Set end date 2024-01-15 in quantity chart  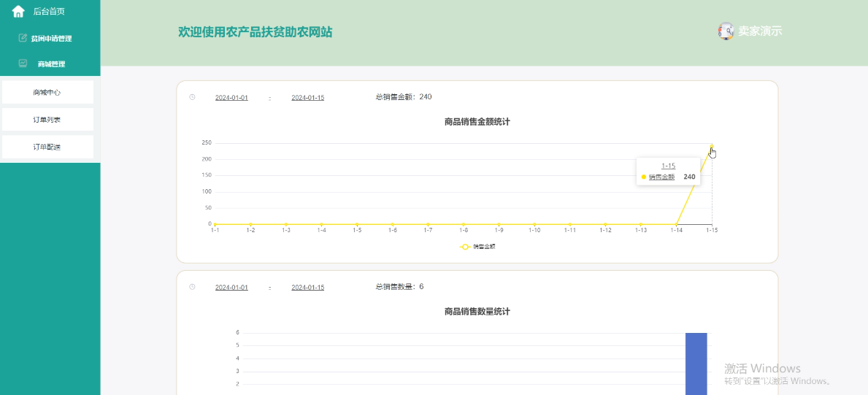coord(308,288)
